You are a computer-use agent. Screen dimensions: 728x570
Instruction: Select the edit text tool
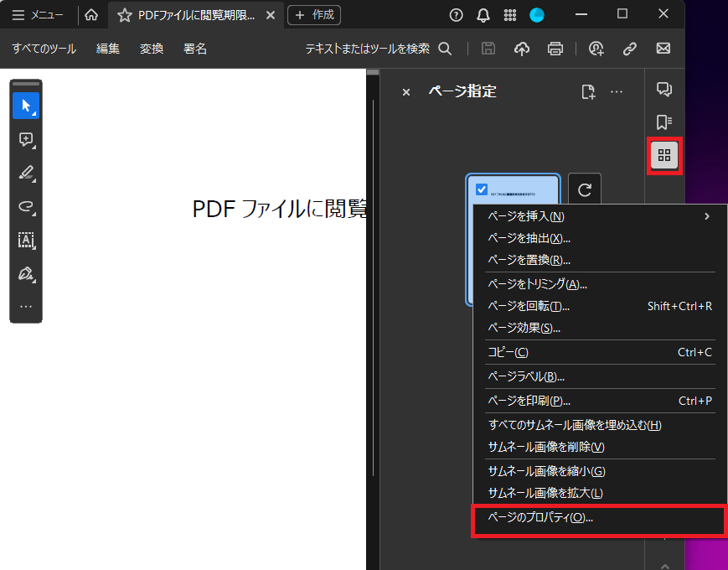coord(26,241)
